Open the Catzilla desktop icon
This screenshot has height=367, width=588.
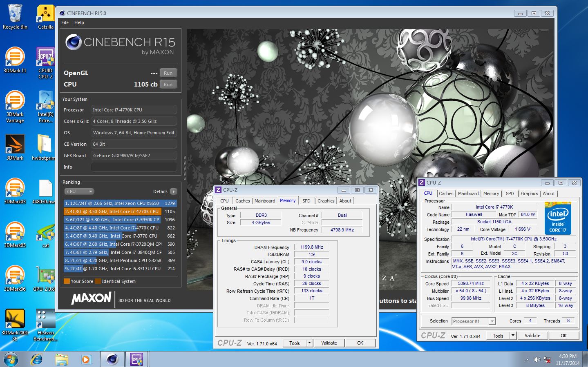click(x=46, y=17)
